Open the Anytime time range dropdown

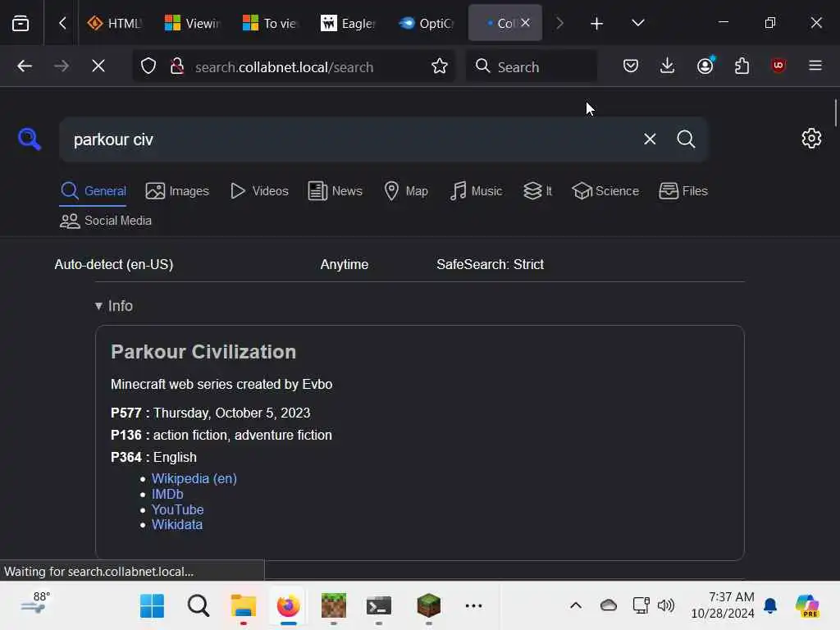coord(345,265)
